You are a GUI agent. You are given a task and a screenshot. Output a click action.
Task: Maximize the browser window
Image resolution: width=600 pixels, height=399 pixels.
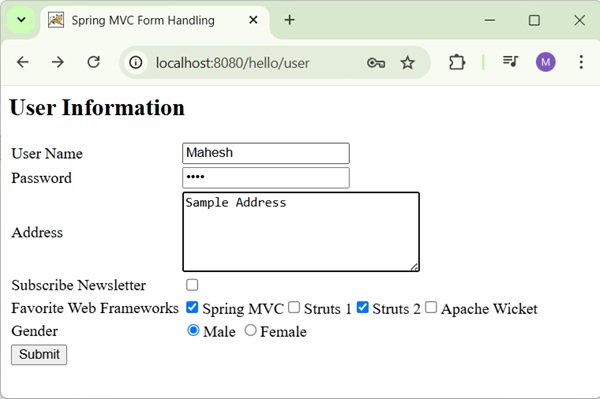click(x=534, y=20)
